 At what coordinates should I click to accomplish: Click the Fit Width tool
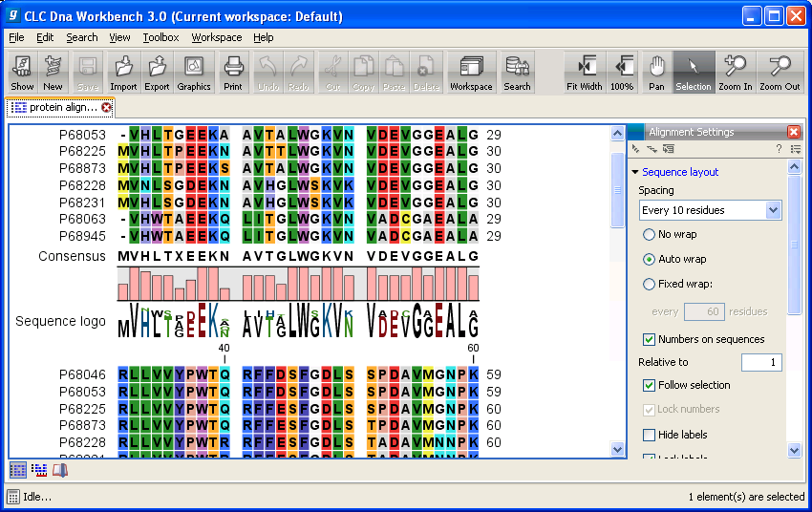click(x=584, y=73)
